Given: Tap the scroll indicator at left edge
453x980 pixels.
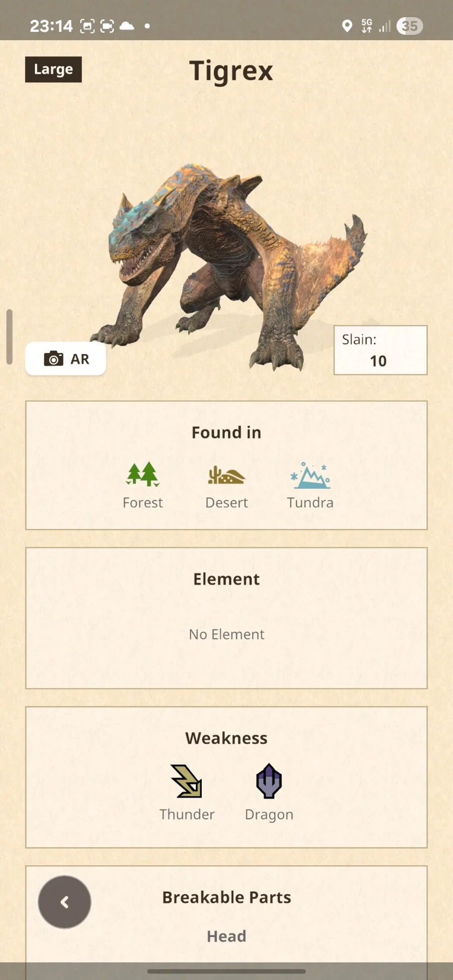Looking at the screenshot, I should pos(9,336).
